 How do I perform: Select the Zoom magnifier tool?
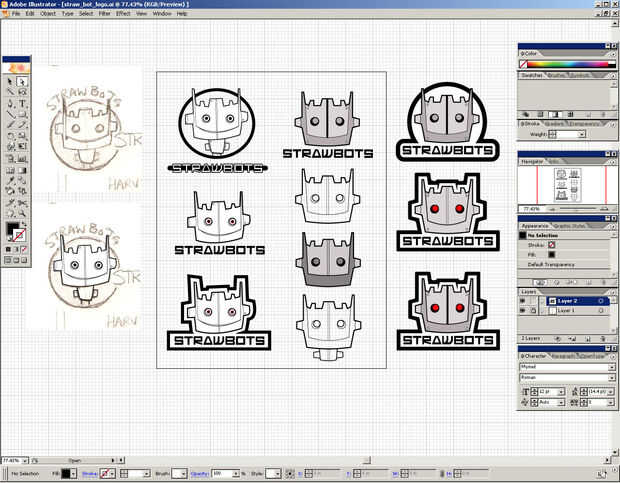pos(22,214)
